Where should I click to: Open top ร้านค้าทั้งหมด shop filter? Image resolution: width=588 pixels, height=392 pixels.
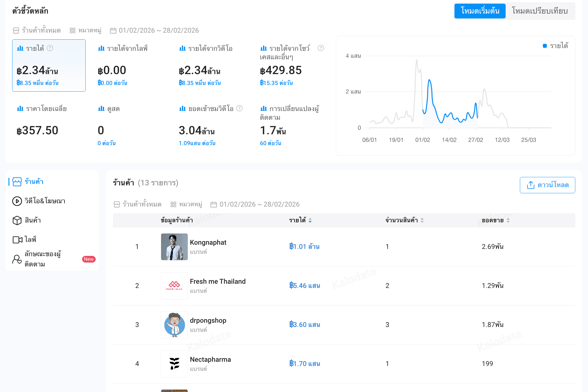click(x=37, y=31)
